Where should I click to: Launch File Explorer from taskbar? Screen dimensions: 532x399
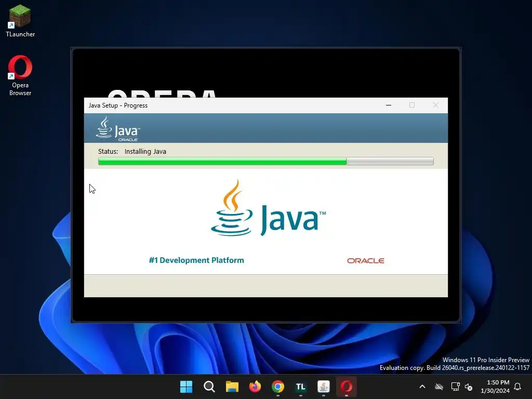click(232, 387)
